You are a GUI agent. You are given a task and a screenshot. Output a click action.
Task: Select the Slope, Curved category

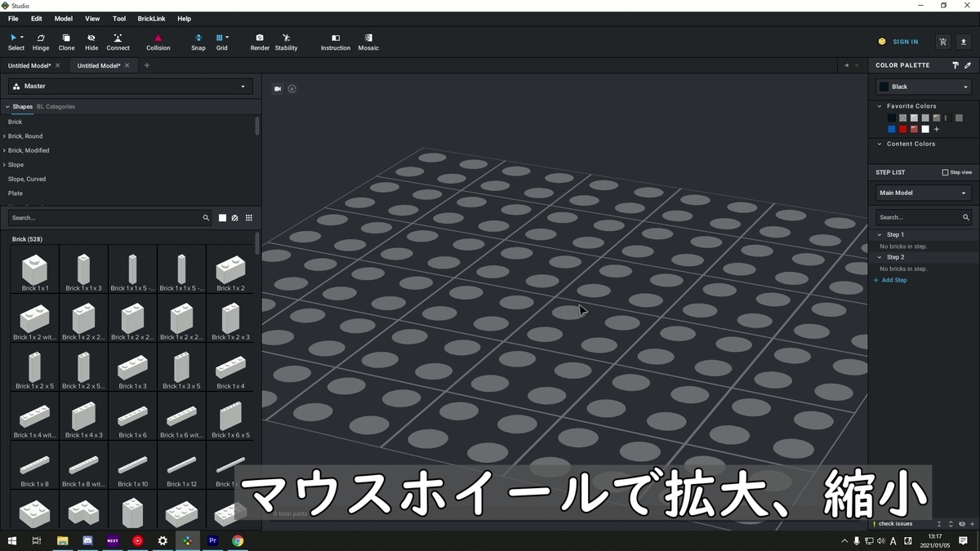(x=27, y=179)
